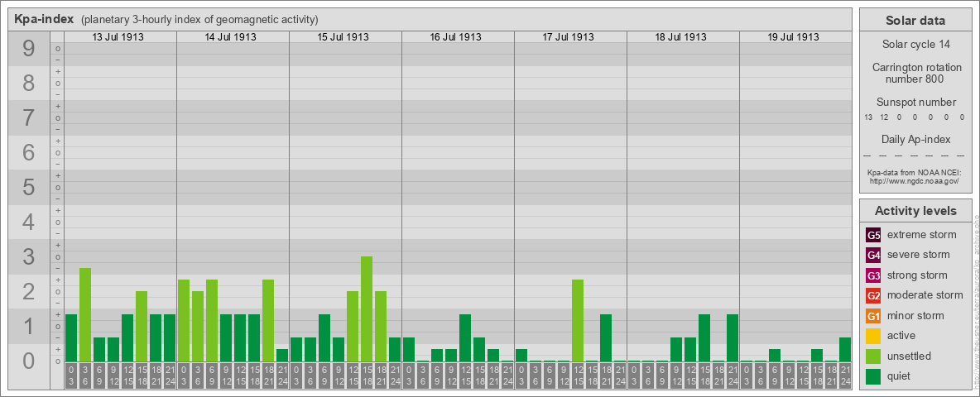980x397 pixels.
Task: Click the '16 Jul 1913' date header
Action: 455,37
